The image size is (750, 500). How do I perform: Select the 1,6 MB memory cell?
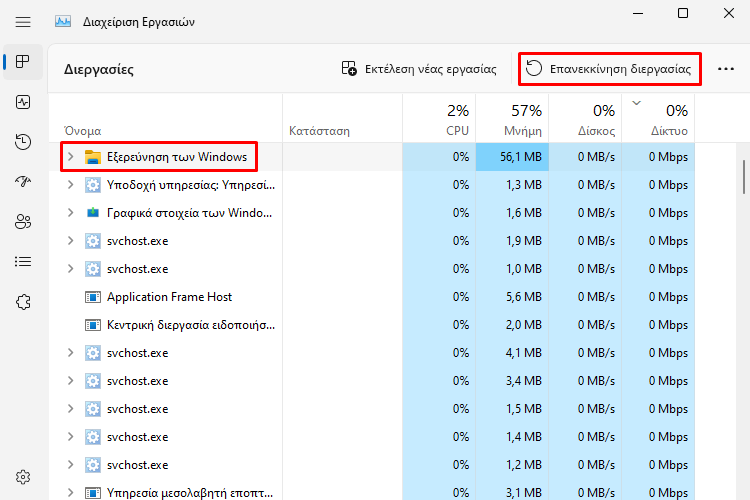click(x=512, y=213)
